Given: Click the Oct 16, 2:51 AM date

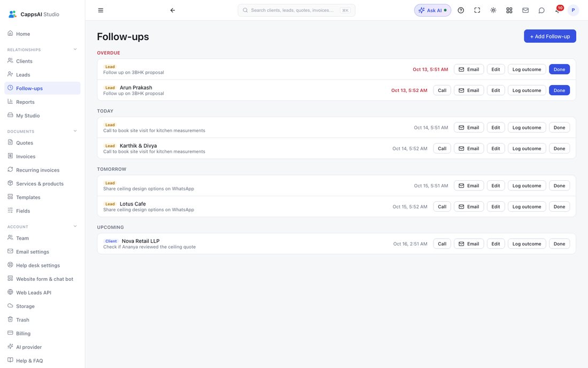Looking at the screenshot, I should click(410, 244).
